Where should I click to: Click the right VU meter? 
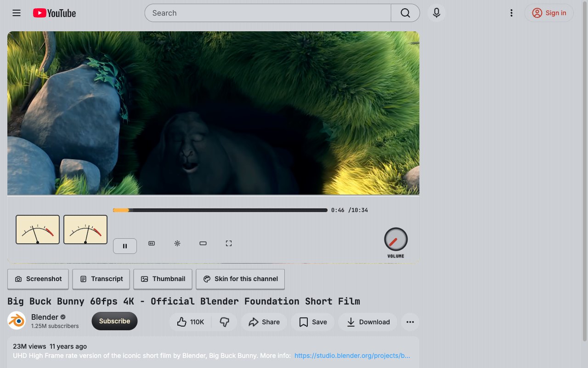click(x=85, y=230)
